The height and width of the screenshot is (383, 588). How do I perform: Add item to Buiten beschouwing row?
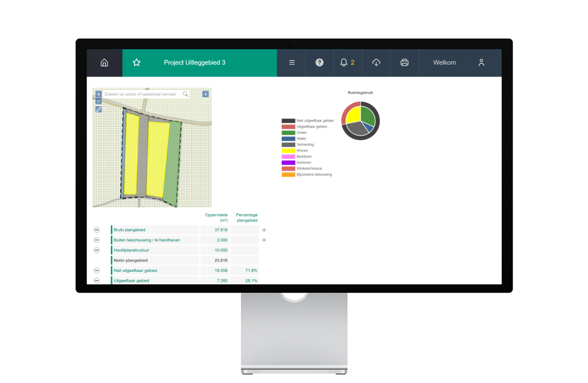coord(264,240)
